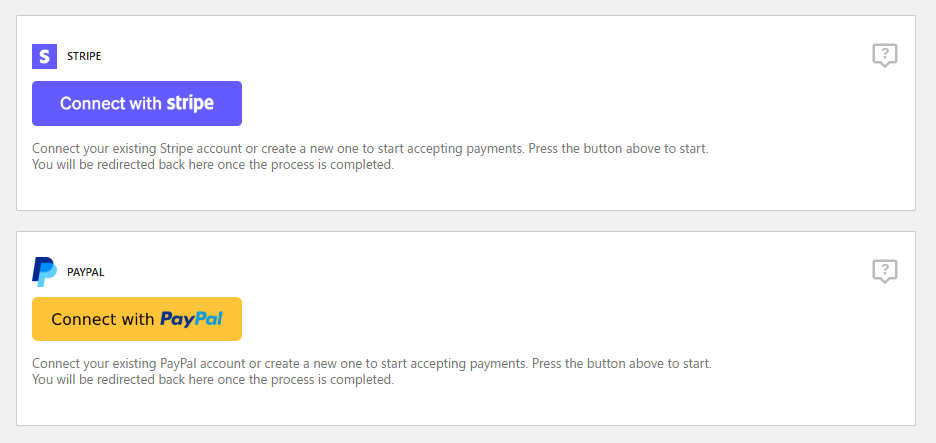Click the PAYPAL section heading label
936x443 pixels.
[86, 272]
